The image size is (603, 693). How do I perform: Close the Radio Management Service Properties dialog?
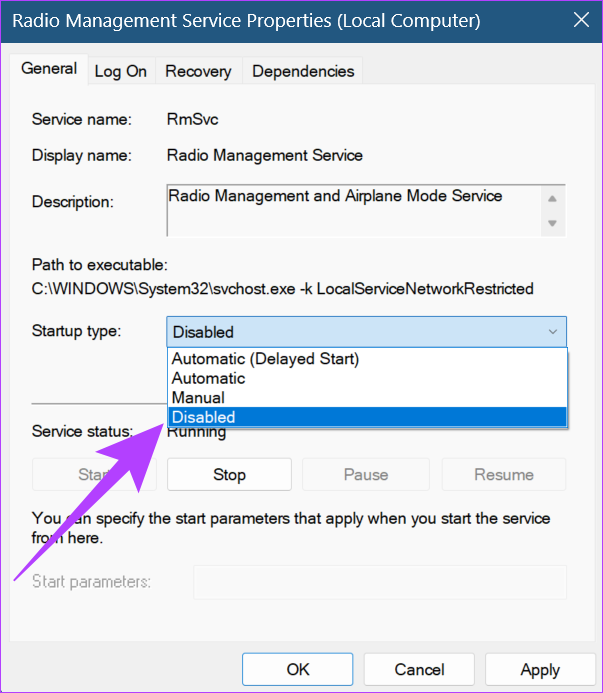pyautogui.click(x=581, y=20)
